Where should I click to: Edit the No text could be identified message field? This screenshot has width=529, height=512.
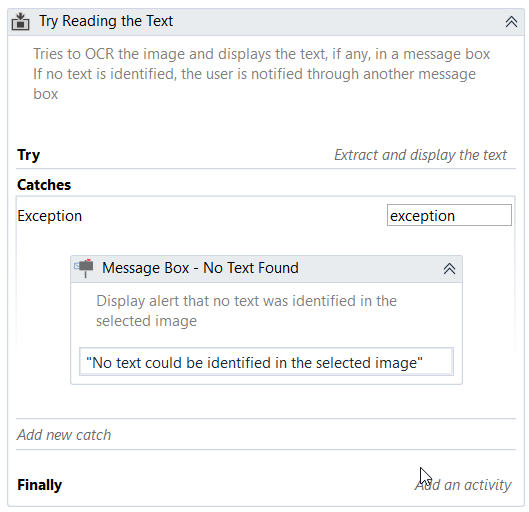[266, 362]
